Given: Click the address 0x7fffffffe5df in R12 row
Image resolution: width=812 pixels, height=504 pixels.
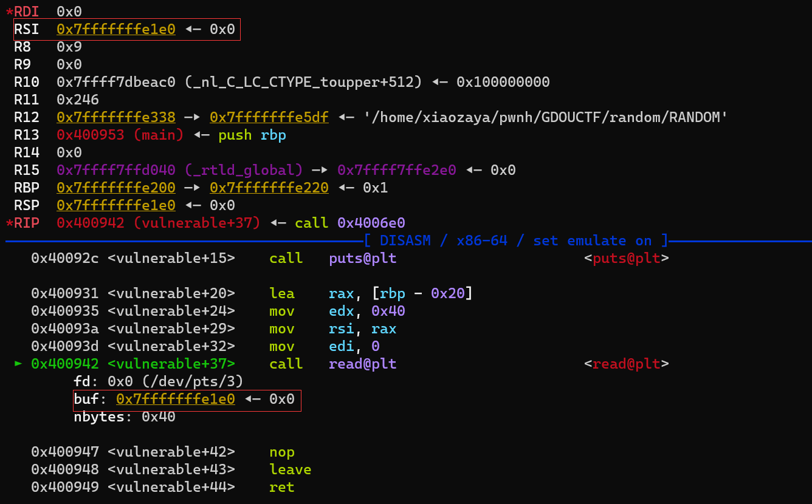Looking at the screenshot, I should (x=269, y=117).
